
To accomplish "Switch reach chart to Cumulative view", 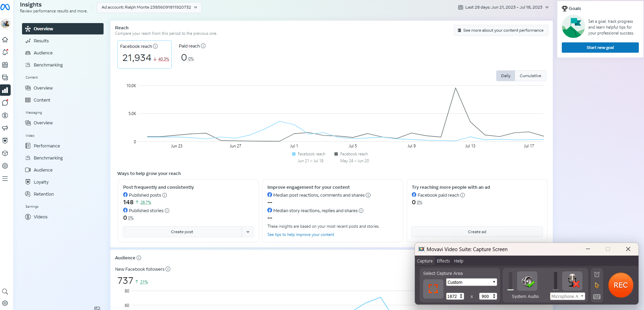I will (x=530, y=76).
